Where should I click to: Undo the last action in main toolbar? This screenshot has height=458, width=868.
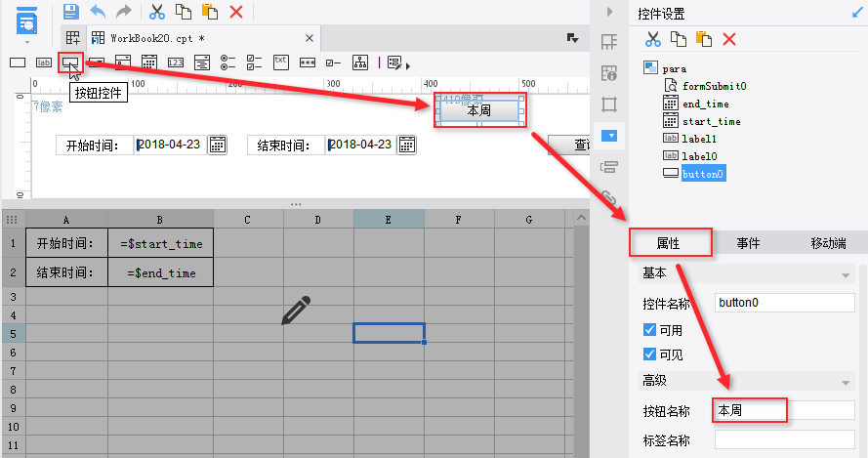tap(98, 11)
